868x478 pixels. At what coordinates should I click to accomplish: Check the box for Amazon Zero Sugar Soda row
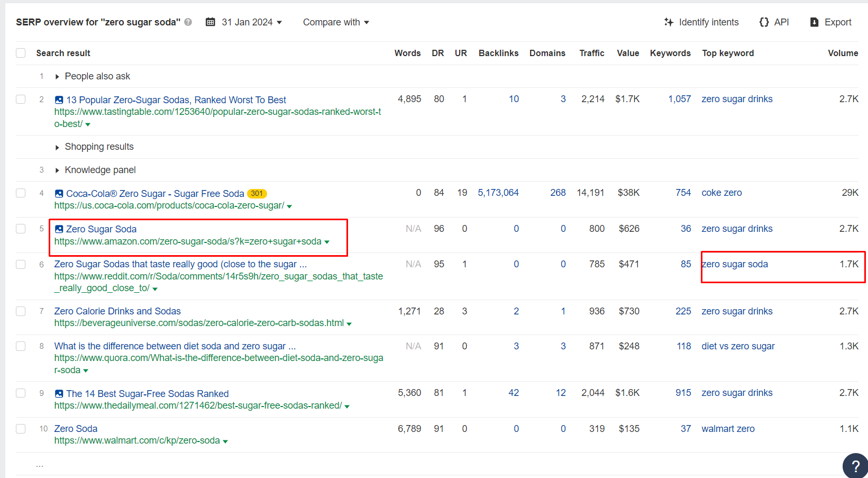pyautogui.click(x=21, y=229)
